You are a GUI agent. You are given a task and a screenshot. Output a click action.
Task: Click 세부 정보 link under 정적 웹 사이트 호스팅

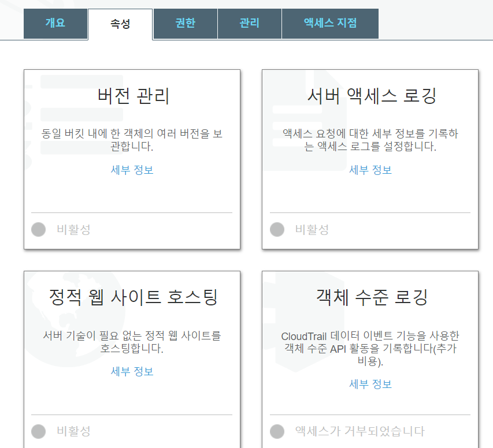[132, 372]
